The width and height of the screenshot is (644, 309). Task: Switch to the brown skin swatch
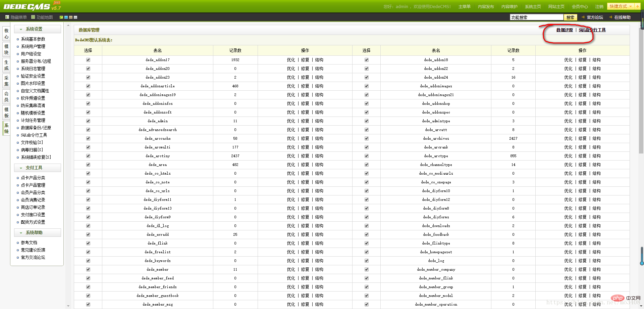pyautogui.click(x=71, y=17)
